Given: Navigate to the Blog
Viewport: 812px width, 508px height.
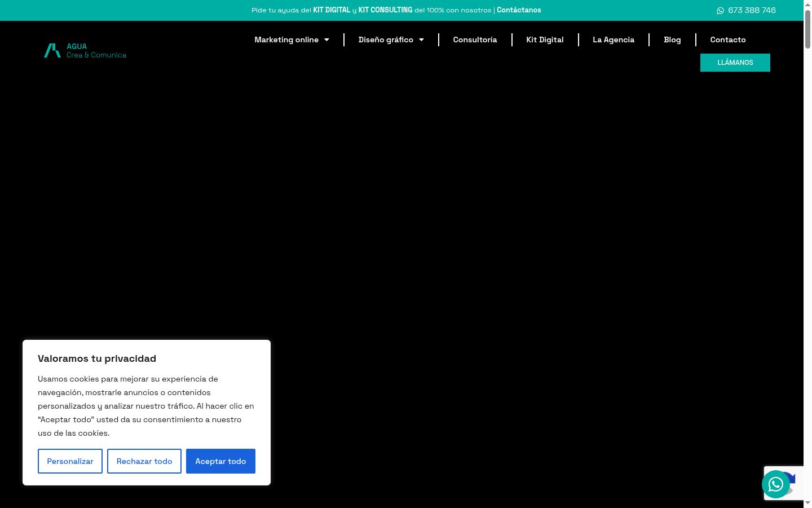Looking at the screenshot, I should click(x=672, y=40).
